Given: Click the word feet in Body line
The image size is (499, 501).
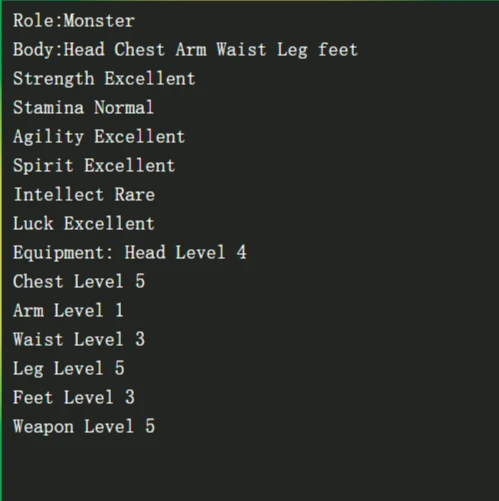Looking at the screenshot, I should coord(338,50).
